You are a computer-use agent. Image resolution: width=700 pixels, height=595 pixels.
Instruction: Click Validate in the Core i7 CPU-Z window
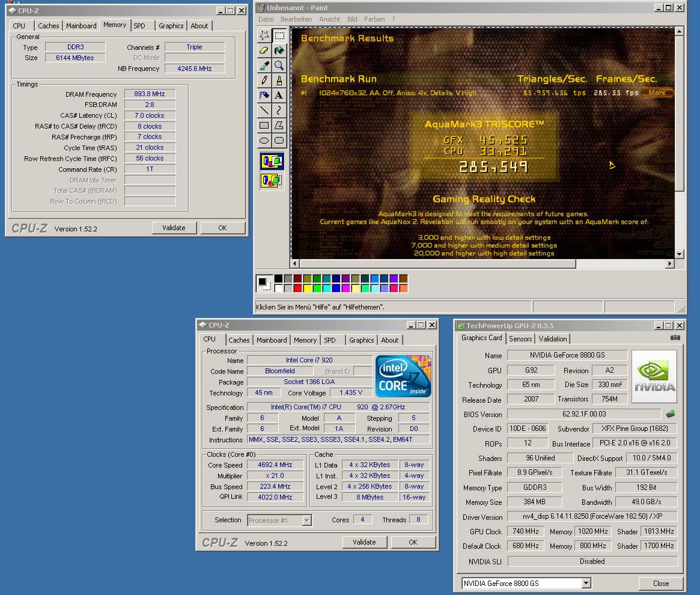tap(364, 542)
